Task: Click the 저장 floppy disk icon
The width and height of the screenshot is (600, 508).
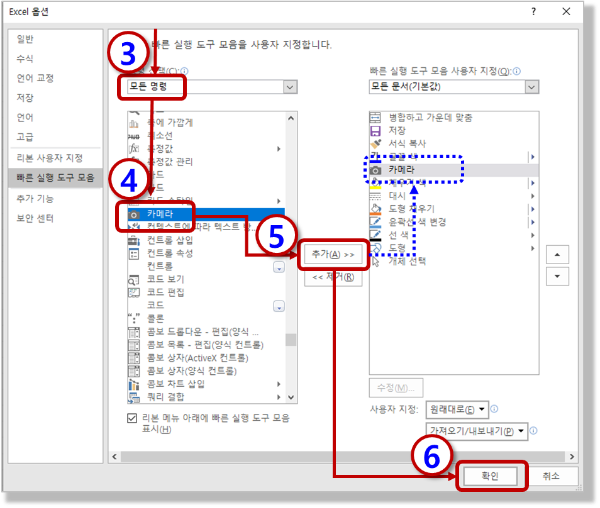Action: pos(375,131)
